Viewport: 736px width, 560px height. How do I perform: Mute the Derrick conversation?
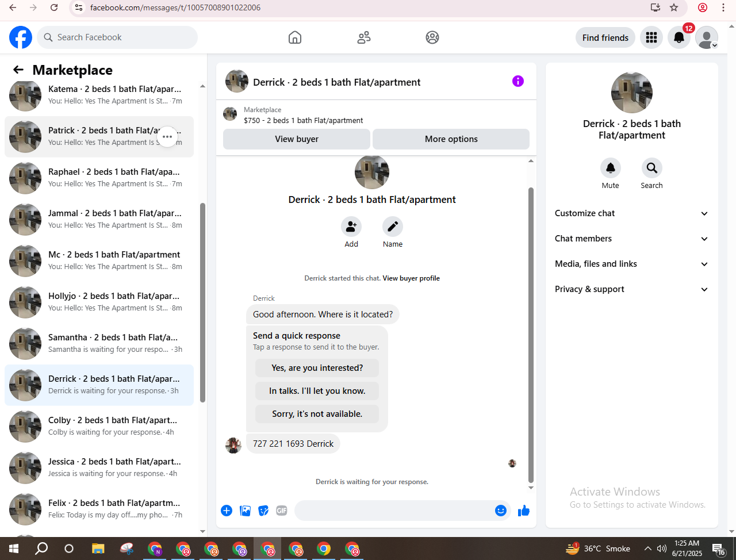tap(611, 168)
